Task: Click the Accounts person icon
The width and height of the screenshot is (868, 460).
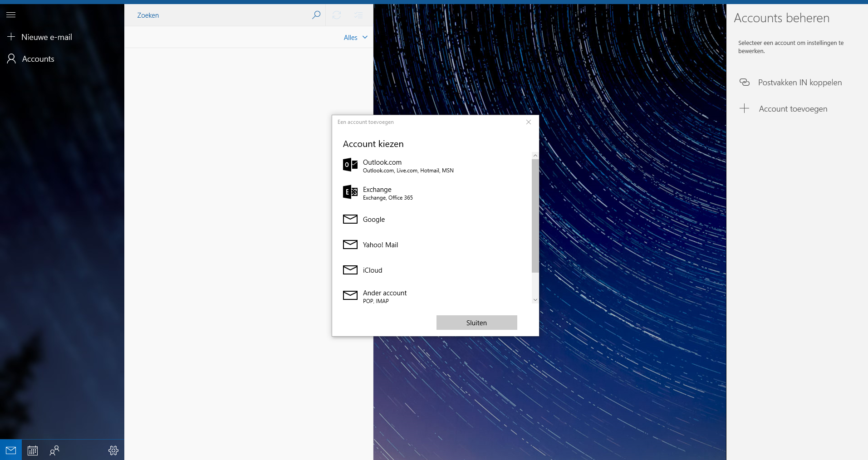Action: (x=11, y=59)
